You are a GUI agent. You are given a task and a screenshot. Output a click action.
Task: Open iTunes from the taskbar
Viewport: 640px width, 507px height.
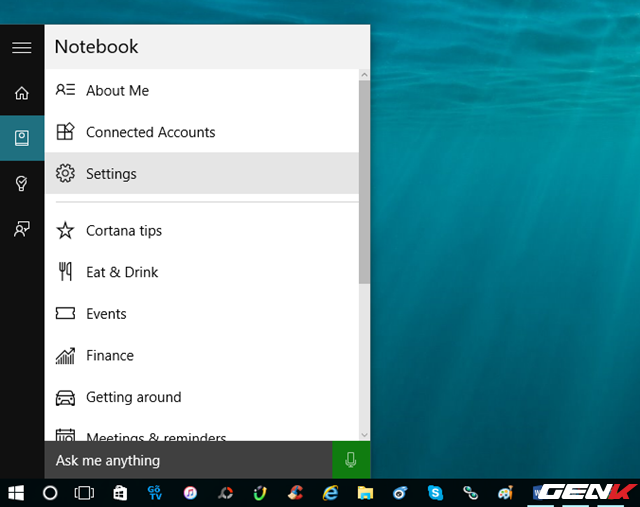[190, 493]
